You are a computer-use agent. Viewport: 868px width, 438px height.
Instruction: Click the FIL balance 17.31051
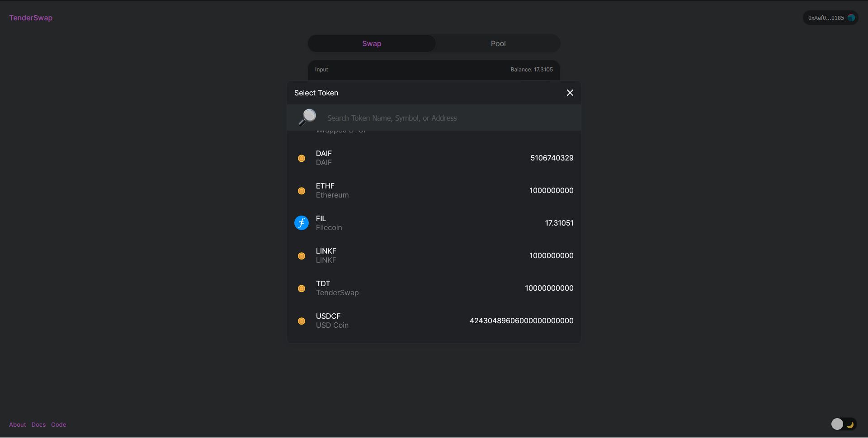[559, 223]
